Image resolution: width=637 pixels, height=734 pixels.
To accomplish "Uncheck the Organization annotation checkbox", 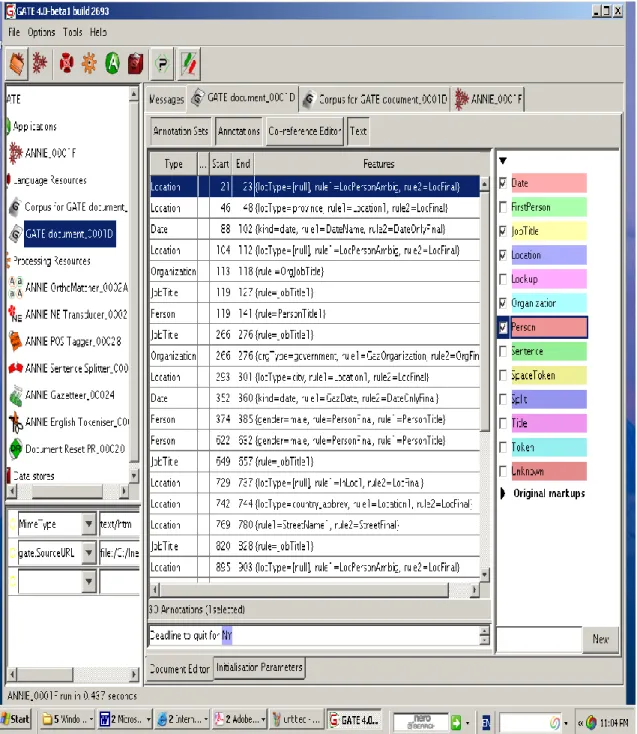I will point(503,303).
